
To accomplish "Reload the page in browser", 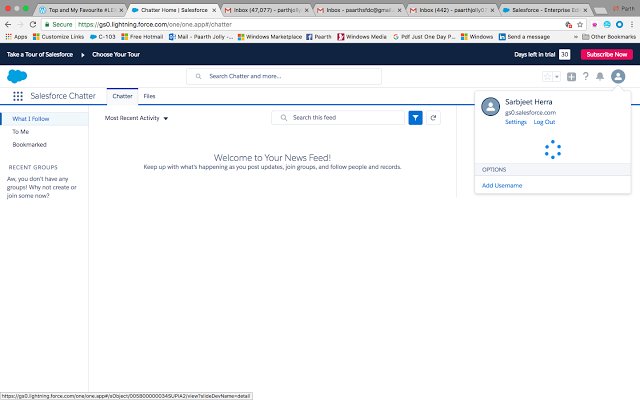I will click(x=33, y=24).
